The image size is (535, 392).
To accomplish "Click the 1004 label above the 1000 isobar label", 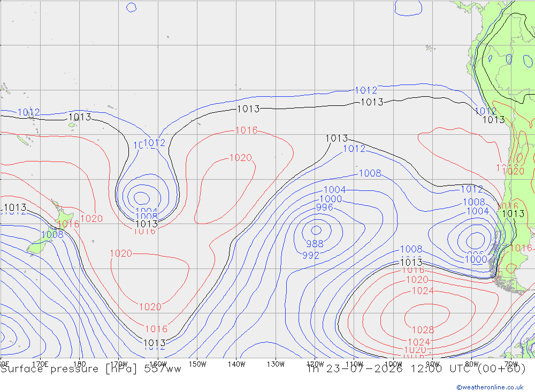I will [335, 190].
